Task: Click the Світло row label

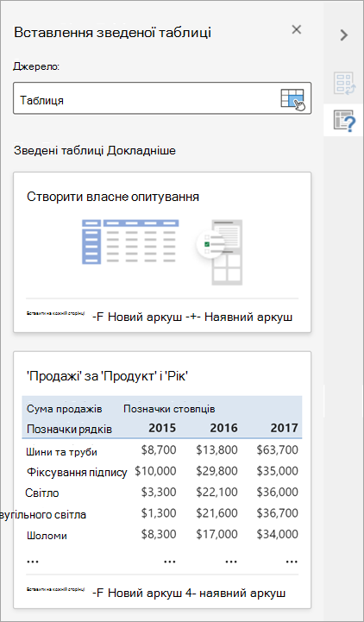Action: (42, 493)
